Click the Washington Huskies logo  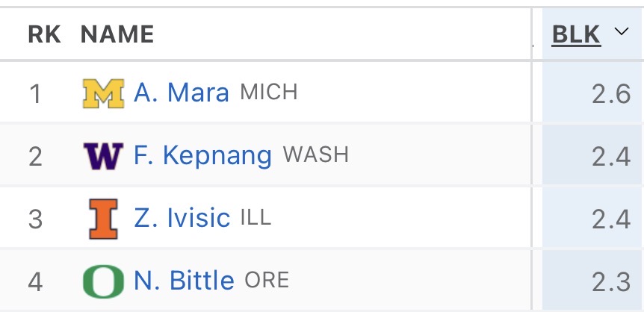[103, 156]
